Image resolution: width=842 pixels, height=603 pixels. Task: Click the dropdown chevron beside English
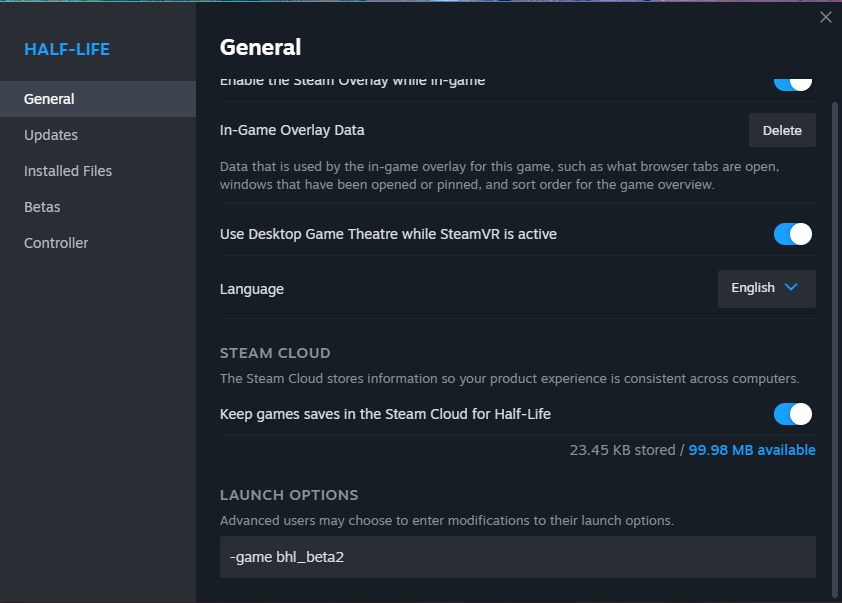pos(792,288)
